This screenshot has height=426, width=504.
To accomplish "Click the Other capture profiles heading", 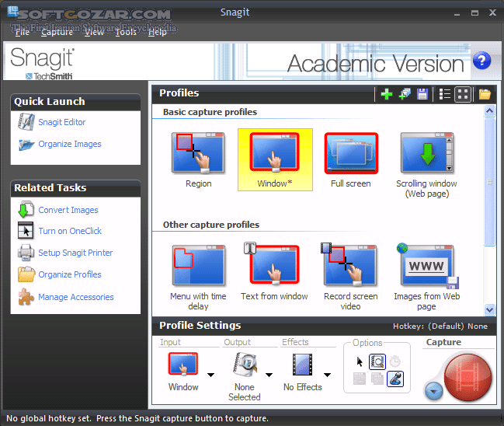I will 211,225.
